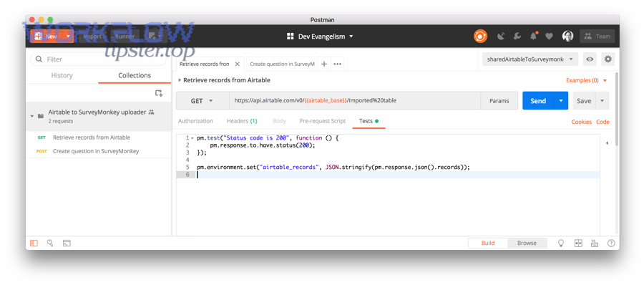Viewport: 644px width, 285px height.
Task: Click the Team button
Action: pyautogui.click(x=597, y=37)
